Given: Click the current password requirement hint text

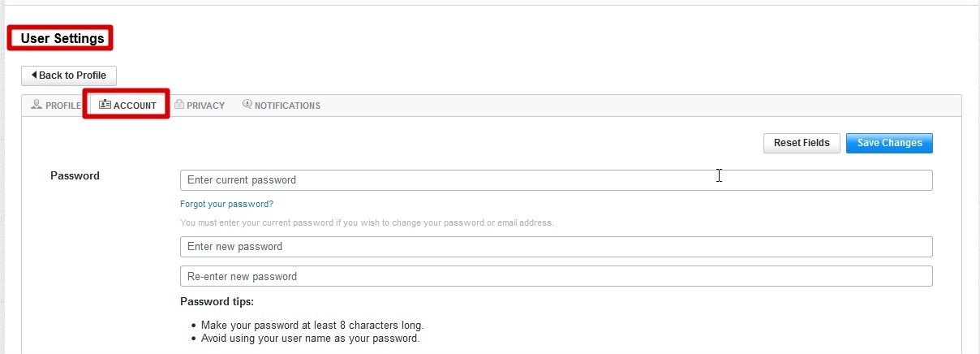Looking at the screenshot, I should click(367, 222).
